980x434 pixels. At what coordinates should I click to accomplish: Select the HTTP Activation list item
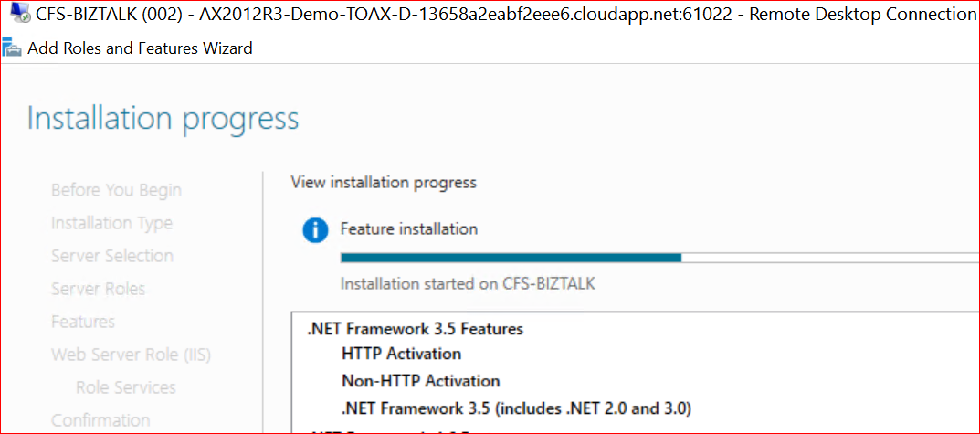pos(401,354)
